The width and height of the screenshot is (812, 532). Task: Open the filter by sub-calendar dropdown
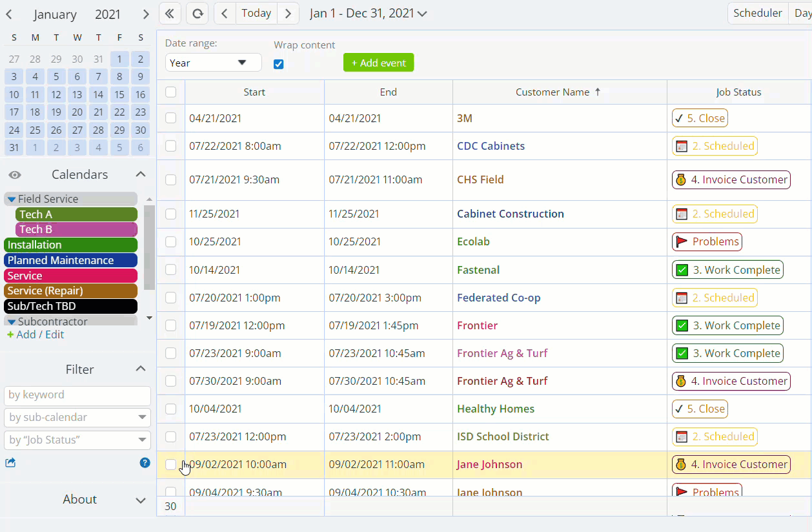click(77, 417)
